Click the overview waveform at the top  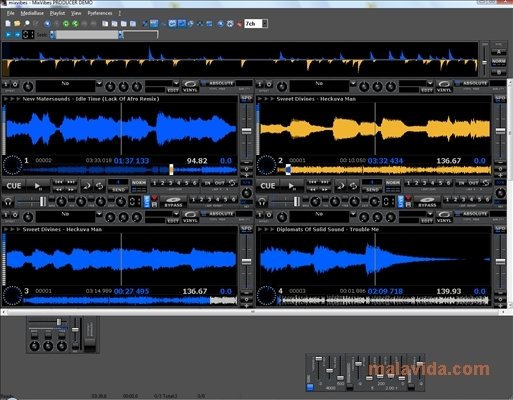point(240,60)
